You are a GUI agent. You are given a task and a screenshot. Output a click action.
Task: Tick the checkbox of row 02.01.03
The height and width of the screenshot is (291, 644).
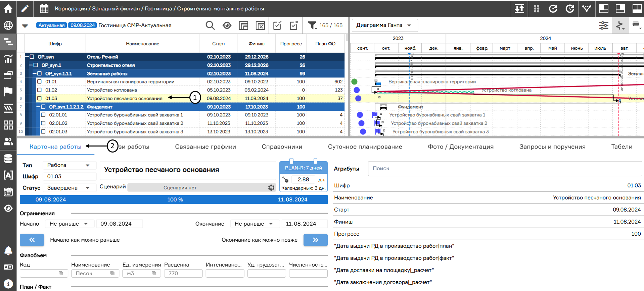pyautogui.click(x=43, y=131)
